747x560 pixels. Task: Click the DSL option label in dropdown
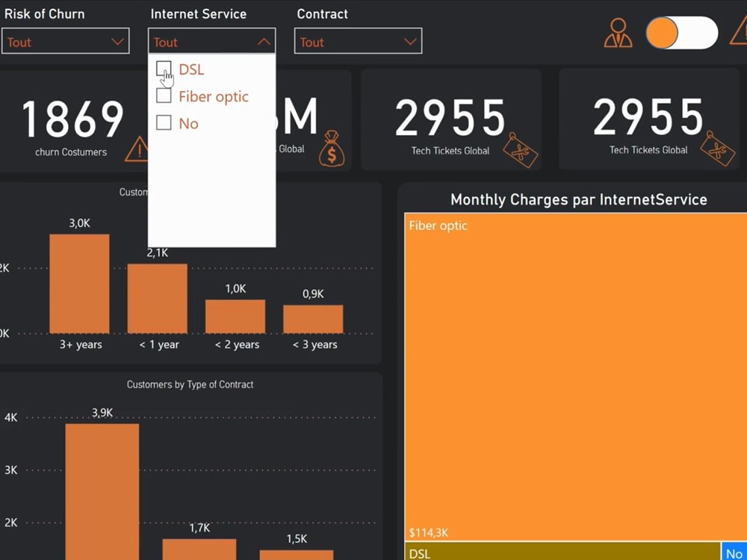(x=191, y=69)
